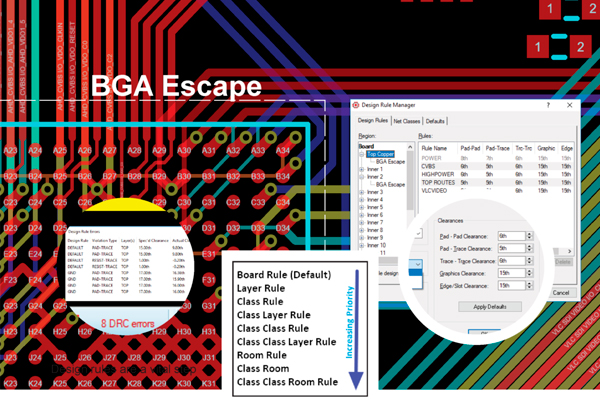Click the CVBS rule row

431,165
